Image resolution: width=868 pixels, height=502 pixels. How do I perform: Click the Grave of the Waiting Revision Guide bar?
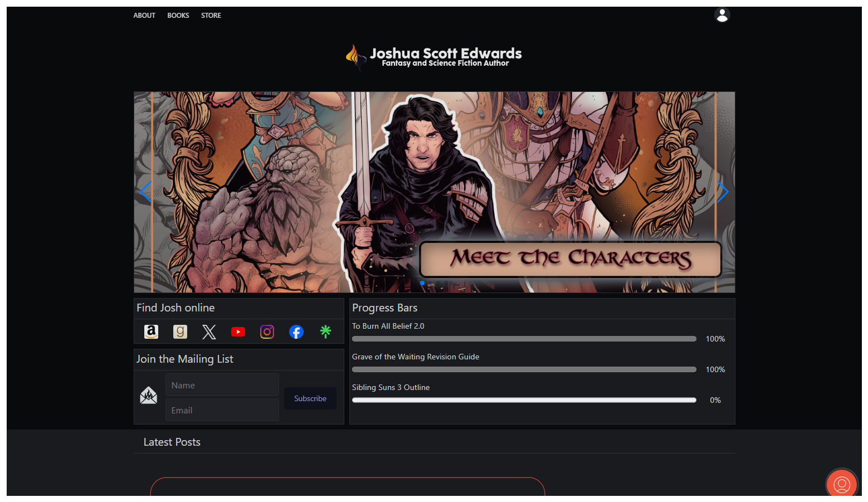524,369
